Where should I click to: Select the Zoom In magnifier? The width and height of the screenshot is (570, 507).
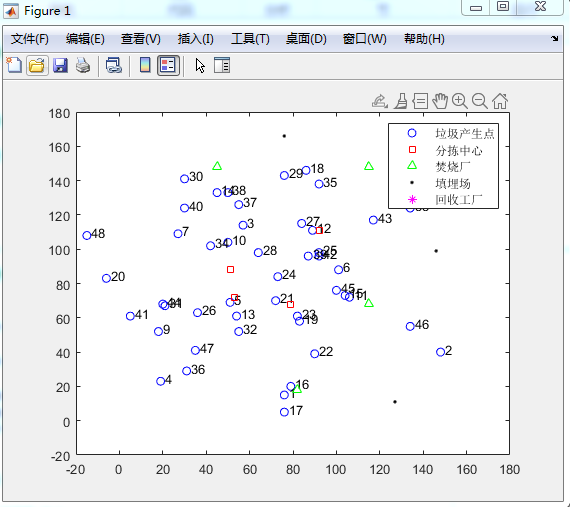(459, 101)
